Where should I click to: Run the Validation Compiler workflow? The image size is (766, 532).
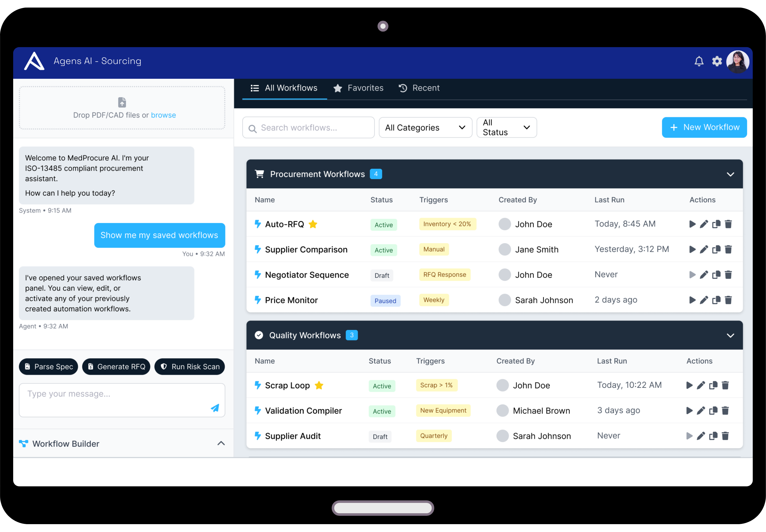689,410
